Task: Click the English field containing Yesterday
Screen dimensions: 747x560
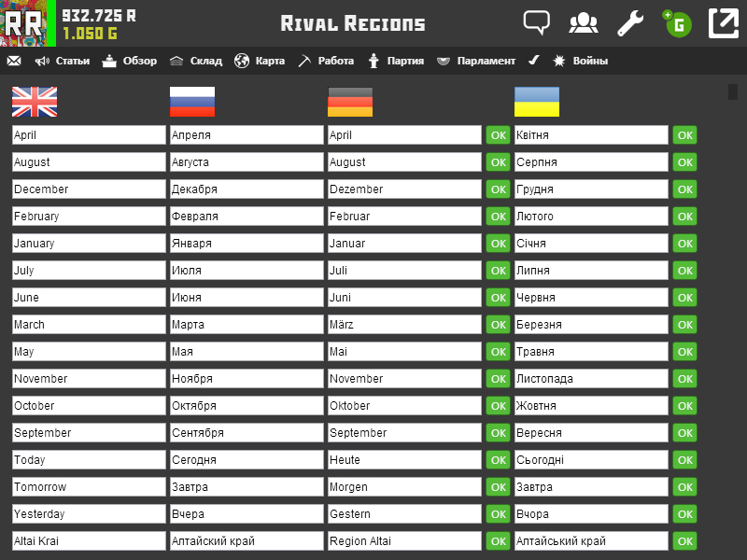Action: click(89, 514)
